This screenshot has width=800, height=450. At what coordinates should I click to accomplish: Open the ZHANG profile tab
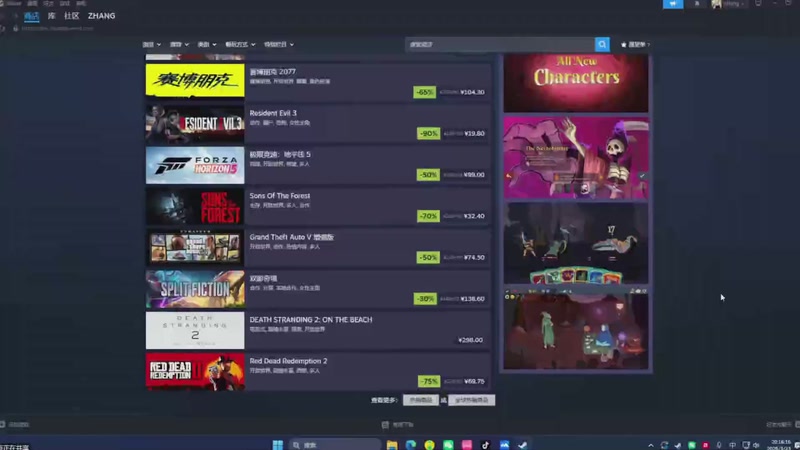tap(102, 16)
